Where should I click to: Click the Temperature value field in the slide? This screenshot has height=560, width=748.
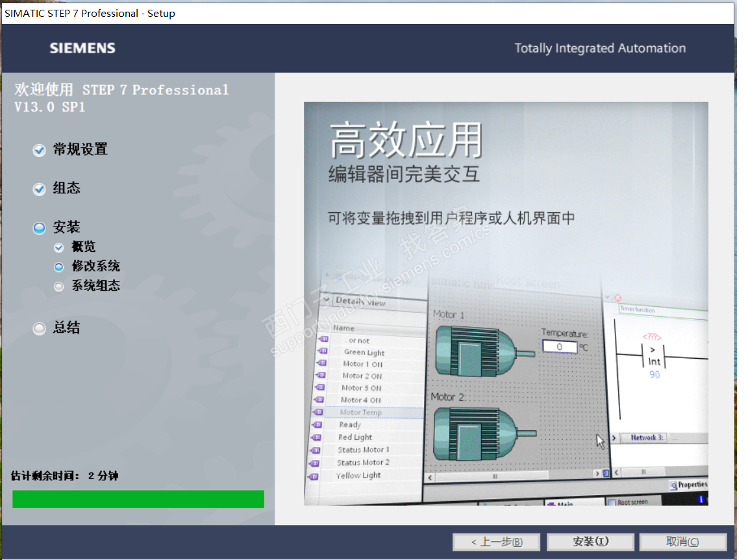560,347
